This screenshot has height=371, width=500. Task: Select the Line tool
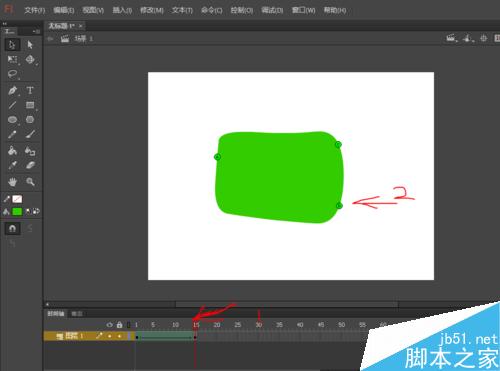(12, 105)
